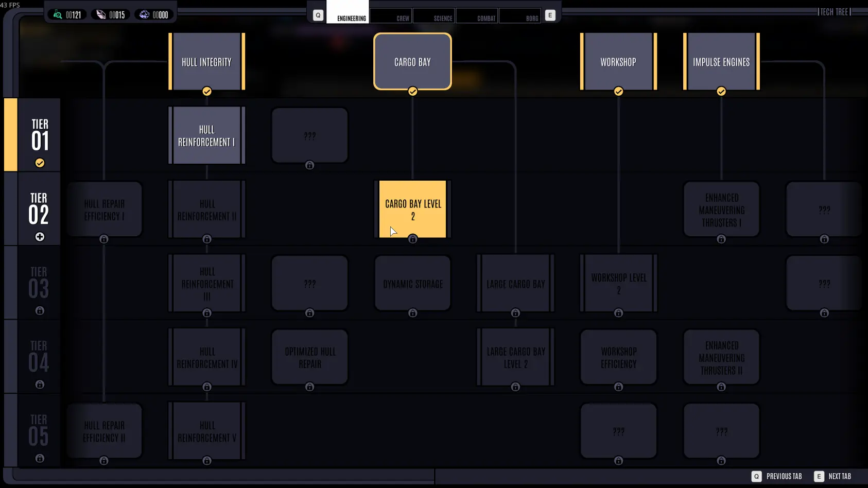Click the lock icon below Dynamic Storage
The height and width of the screenshot is (488, 868).
pyautogui.click(x=412, y=313)
